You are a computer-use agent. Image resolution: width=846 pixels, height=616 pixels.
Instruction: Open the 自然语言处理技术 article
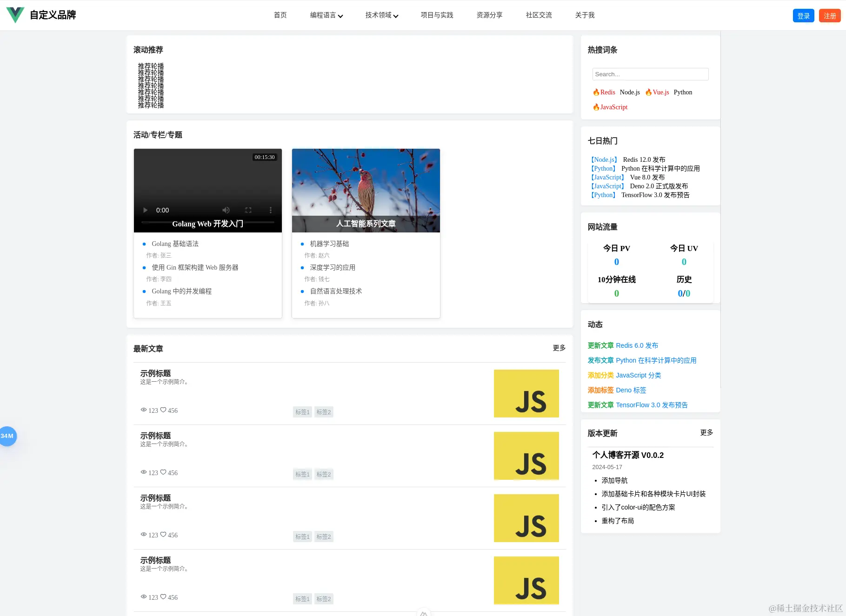pos(336,291)
